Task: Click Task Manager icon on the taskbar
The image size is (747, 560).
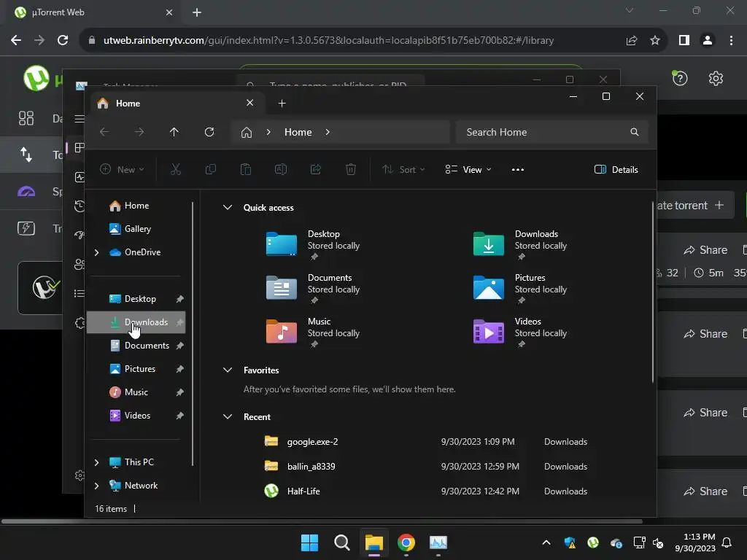Action: [438, 542]
